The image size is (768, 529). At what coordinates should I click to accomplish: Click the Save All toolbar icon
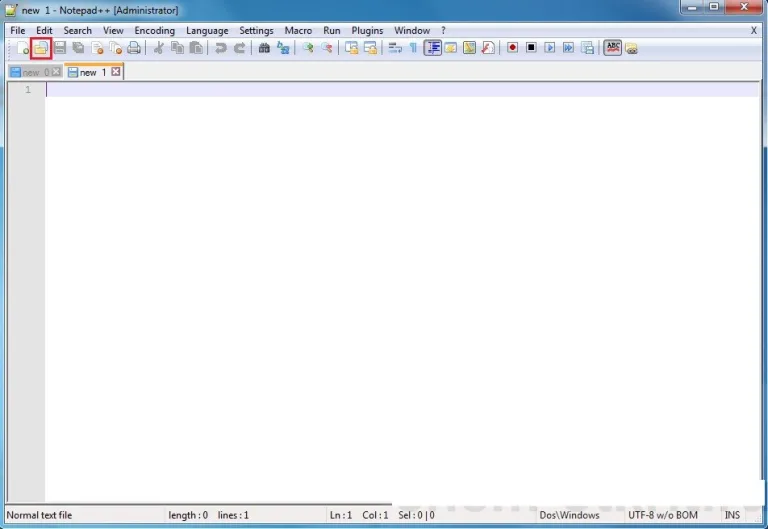(78, 48)
